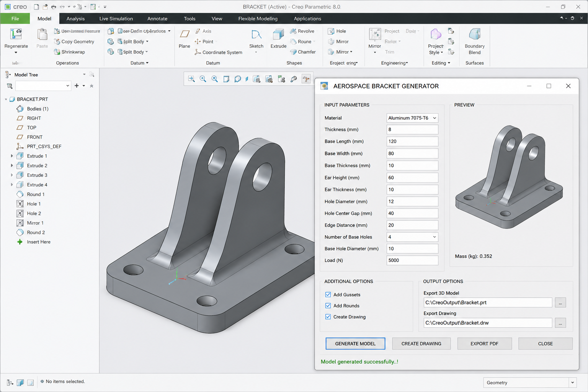Expand Extrude 1 in the Model Tree
This screenshot has width=588, height=392.
point(12,156)
